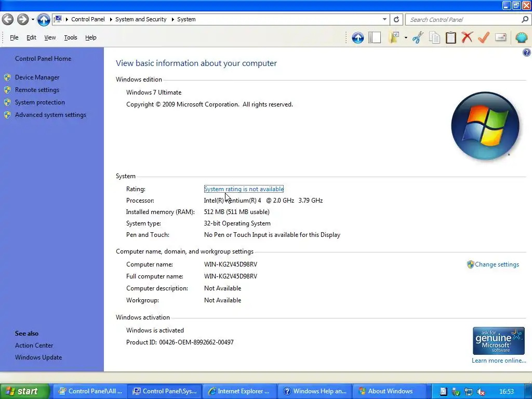This screenshot has width=532, height=399.
Task: Open the Tools menu
Action: (x=71, y=37)
